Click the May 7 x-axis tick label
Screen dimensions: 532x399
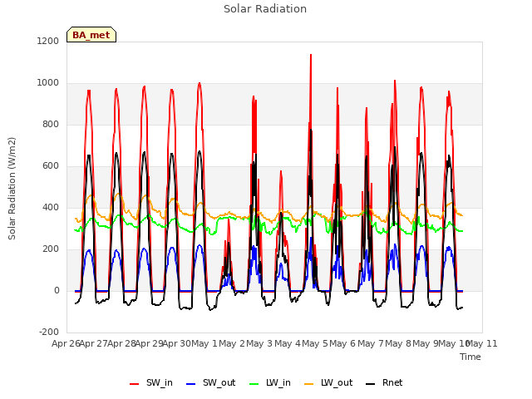click(x=371, y=343)
